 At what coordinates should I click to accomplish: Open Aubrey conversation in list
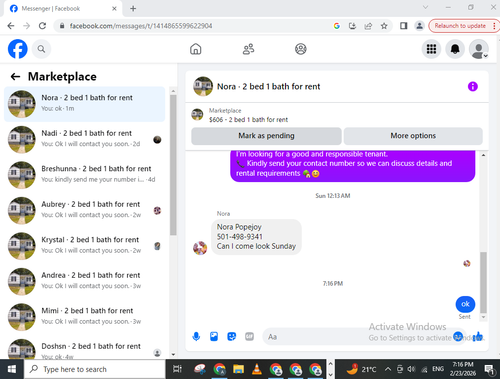pyautogui.click(x=84, y=211)
